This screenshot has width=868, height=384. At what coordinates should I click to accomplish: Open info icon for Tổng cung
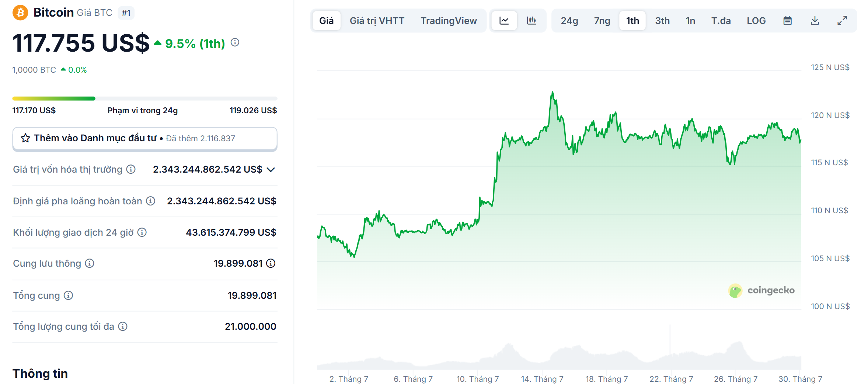click(x=69, y=295)
